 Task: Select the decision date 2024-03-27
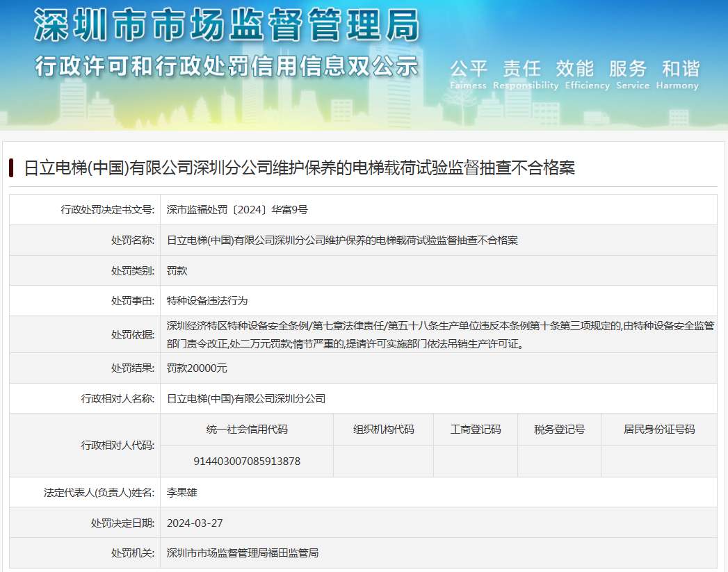click(195, 523)
